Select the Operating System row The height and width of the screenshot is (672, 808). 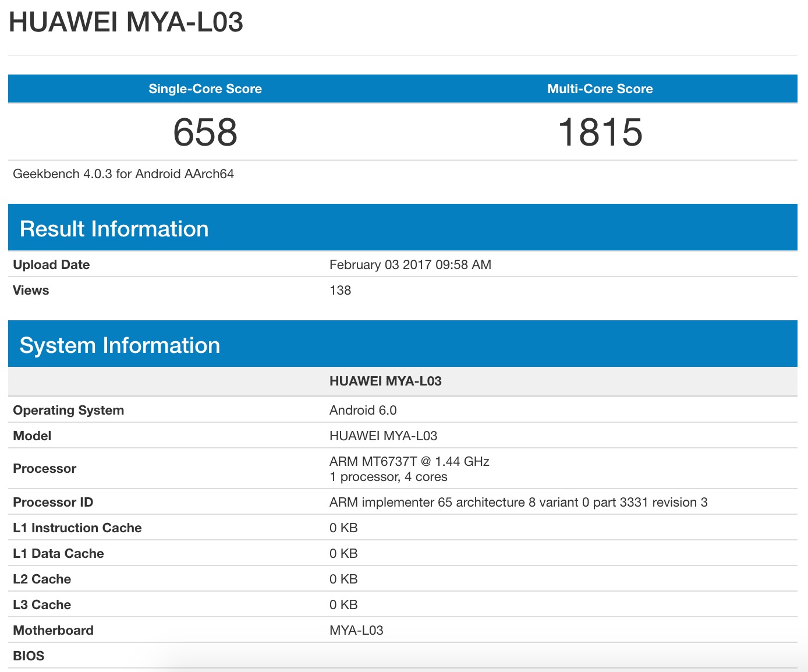[x=68, y=410]
